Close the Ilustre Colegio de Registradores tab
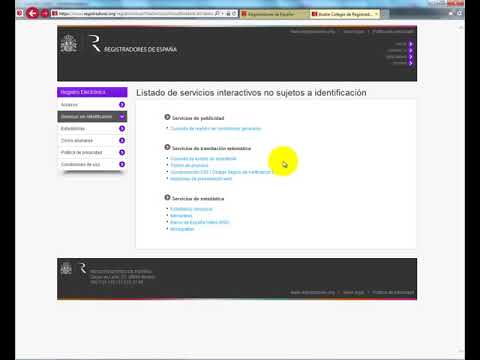Screen dimensions: 480x360 point(376,14)
